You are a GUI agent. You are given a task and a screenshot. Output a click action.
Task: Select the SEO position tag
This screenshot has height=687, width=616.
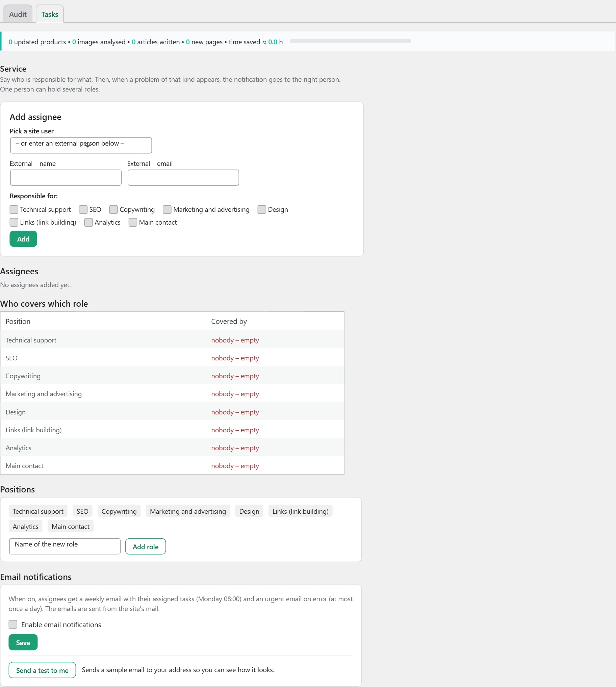pyautogui.click(x=82, y=511)
